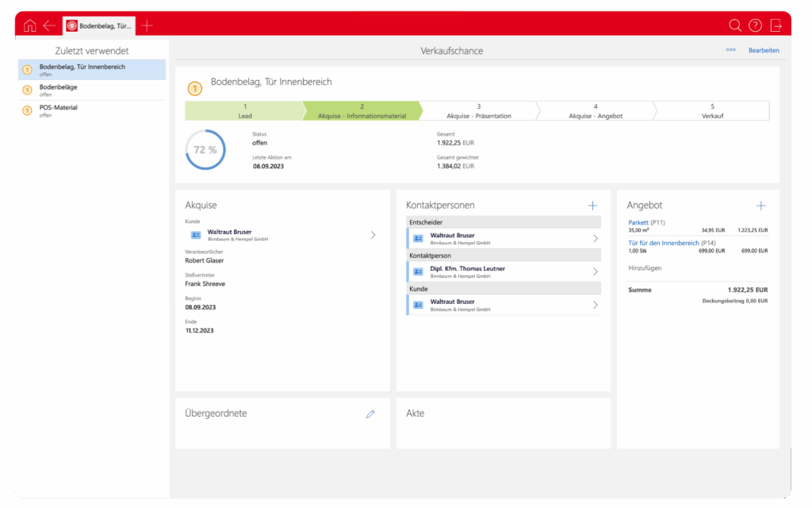The image size is (812, 508).
Task: Click the Home icon in top bar
Action: (30, 25)
